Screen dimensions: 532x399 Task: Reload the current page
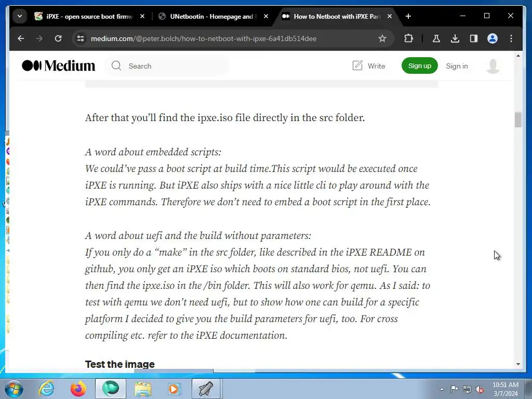58,38
